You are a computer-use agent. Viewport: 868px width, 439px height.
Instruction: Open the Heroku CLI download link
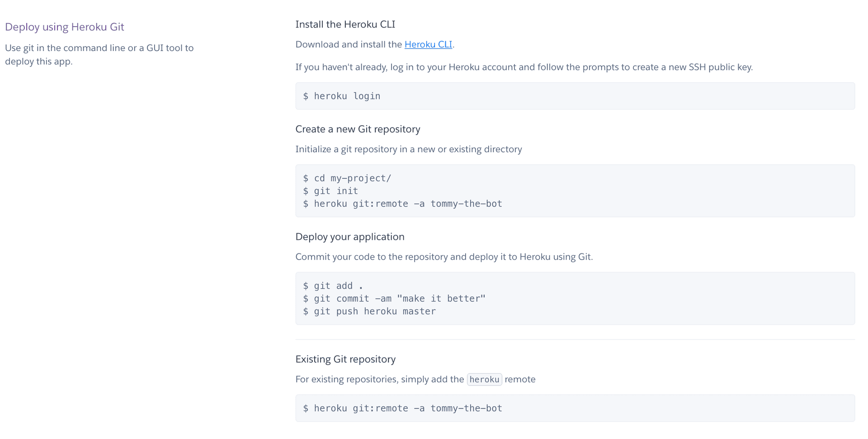(x=428, y=44)
